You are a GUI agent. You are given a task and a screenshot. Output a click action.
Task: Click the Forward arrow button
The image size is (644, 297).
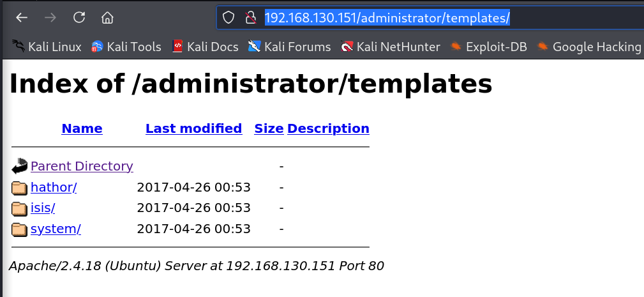pyautogui.click(x=50, y=18)
